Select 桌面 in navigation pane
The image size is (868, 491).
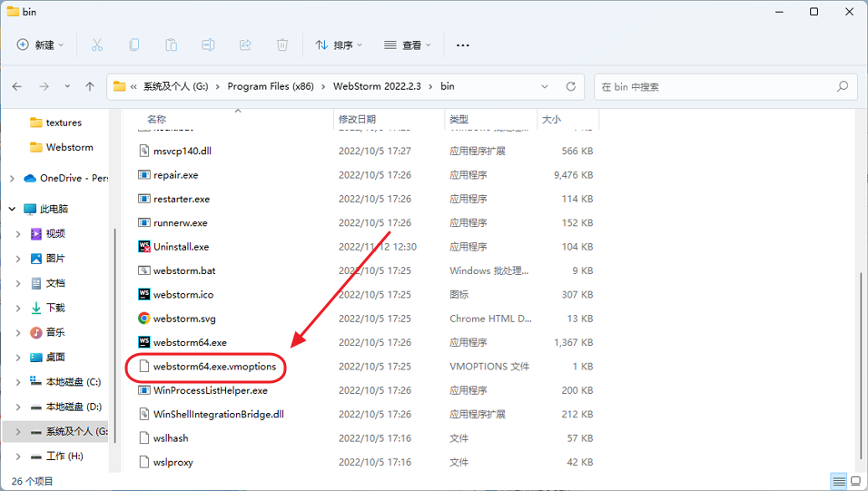point(56,358)
